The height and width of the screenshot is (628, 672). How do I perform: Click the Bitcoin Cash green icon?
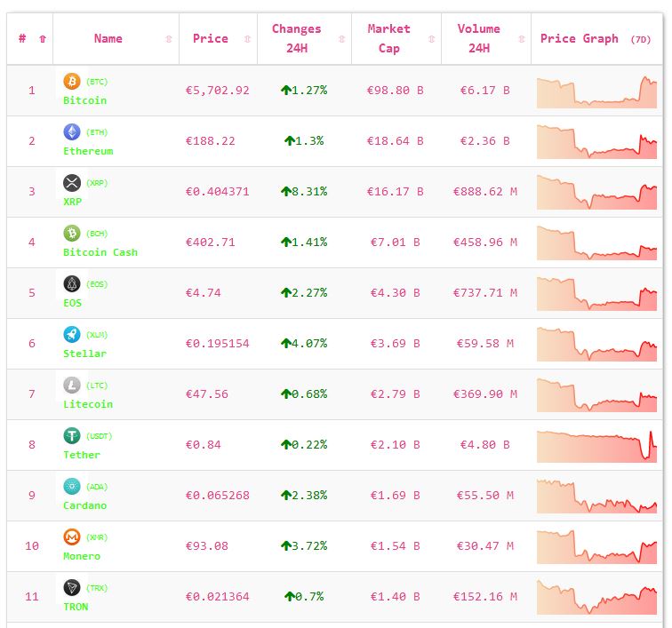pyautogui.click(x=71, y=234)
